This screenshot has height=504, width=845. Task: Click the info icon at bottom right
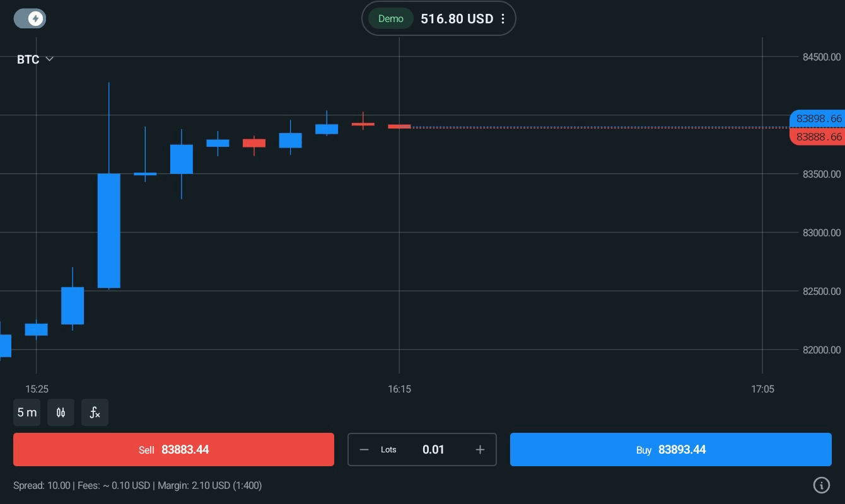point(821,484)
